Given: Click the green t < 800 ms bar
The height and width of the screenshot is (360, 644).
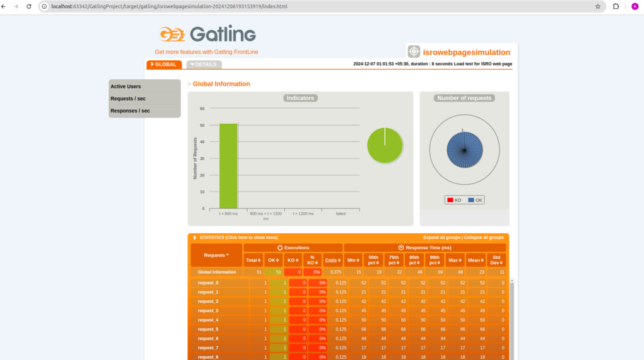Looking at the screenshot, I should pyautogui.click(x=228, y=166).
